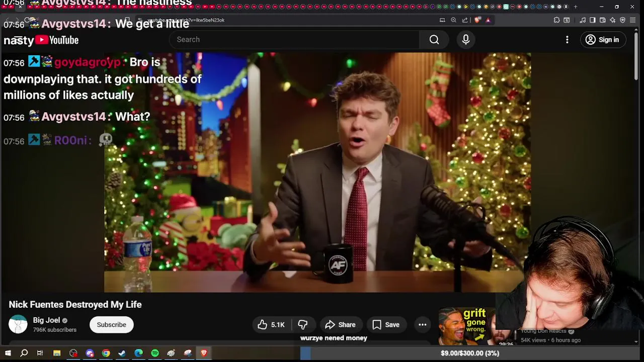Open Big Joel channel name link
Viewport: 644px width, 362px height.
click(x=46, y=320)
